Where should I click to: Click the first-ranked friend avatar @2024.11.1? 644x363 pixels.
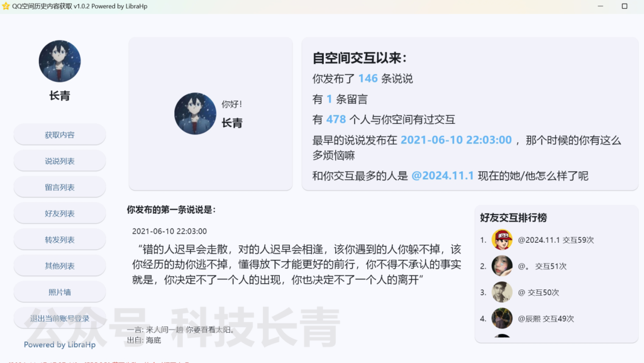pyautogui.click(x=502, y=240)
